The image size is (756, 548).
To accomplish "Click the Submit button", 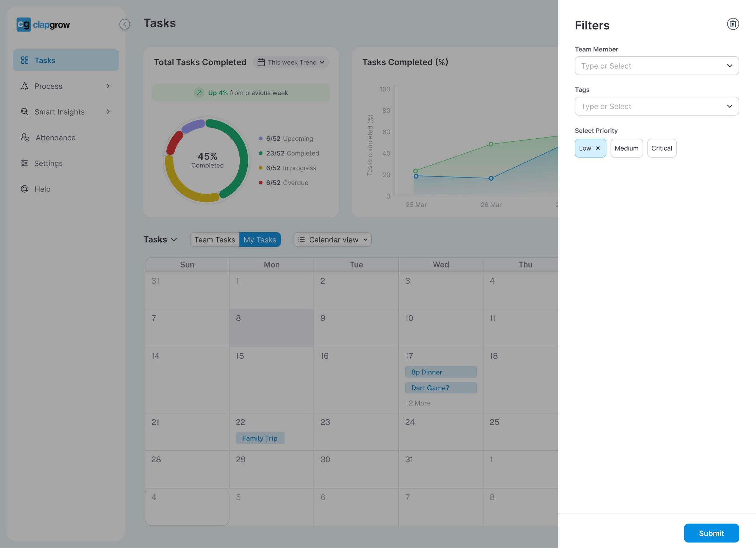I will pyautogui.click(x=711, y=533).
